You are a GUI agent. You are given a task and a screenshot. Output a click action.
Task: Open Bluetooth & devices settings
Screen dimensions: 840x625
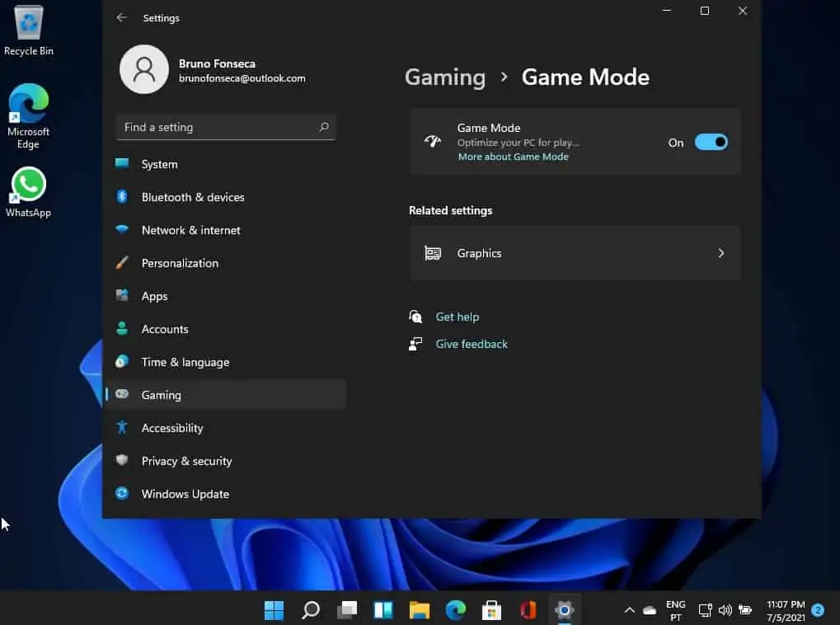(x=192, y=197)
